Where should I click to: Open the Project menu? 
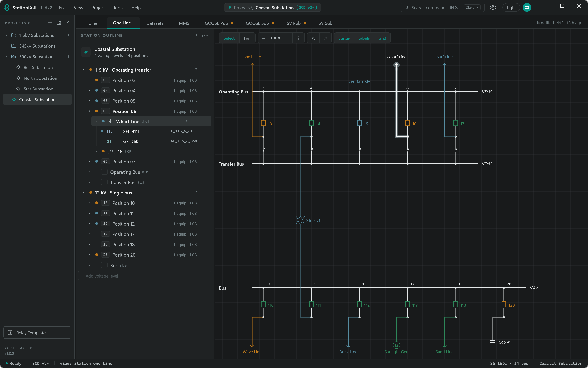pyautogui.click(x=98, y=8)
